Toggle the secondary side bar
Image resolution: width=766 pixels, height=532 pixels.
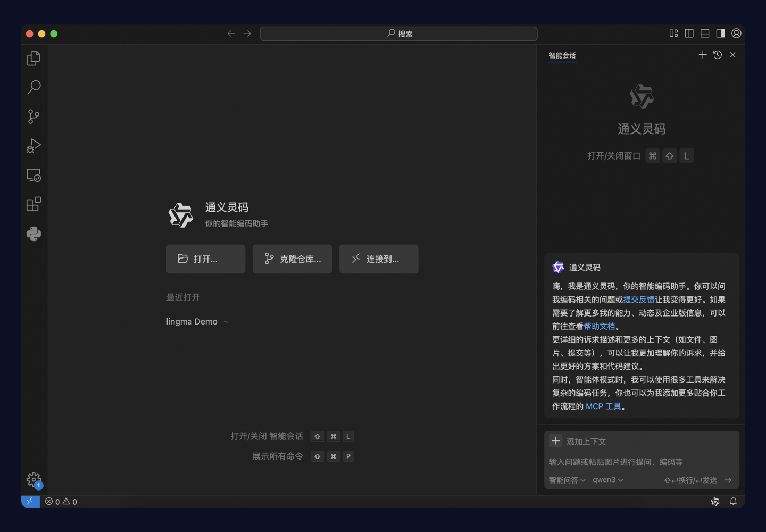click(720, 34)
